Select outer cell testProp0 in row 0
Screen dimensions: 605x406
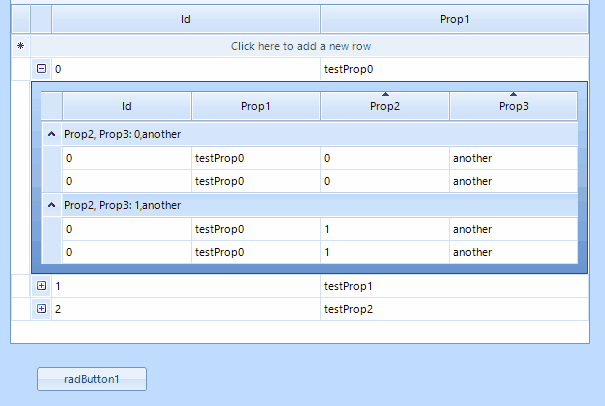[x=454, y=69]
